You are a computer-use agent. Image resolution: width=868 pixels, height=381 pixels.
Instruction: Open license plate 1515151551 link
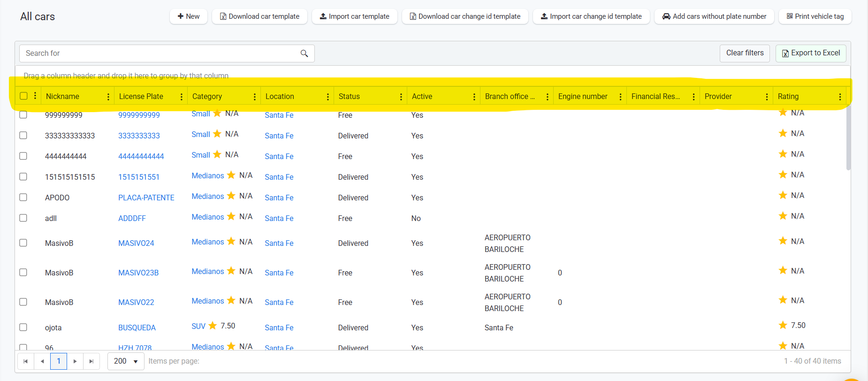tap(139, 177)
